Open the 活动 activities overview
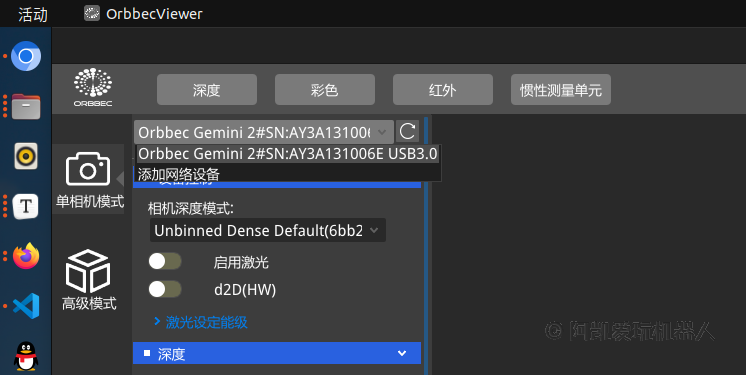This screenshot has height=375, width=746. (x=33, y=14)
